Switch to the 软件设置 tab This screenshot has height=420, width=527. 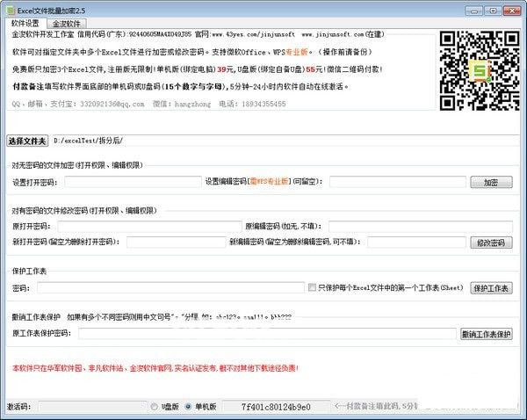point(25,23)
